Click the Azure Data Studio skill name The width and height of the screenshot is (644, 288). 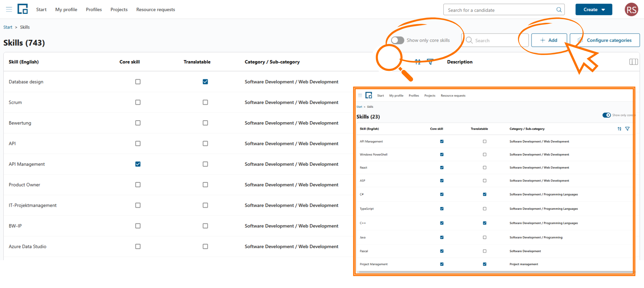(28, 246)
